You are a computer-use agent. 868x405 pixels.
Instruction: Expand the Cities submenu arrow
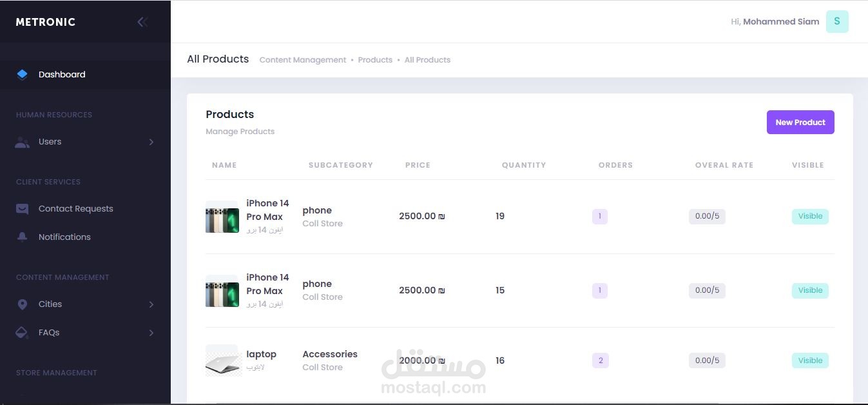[151, 304]
